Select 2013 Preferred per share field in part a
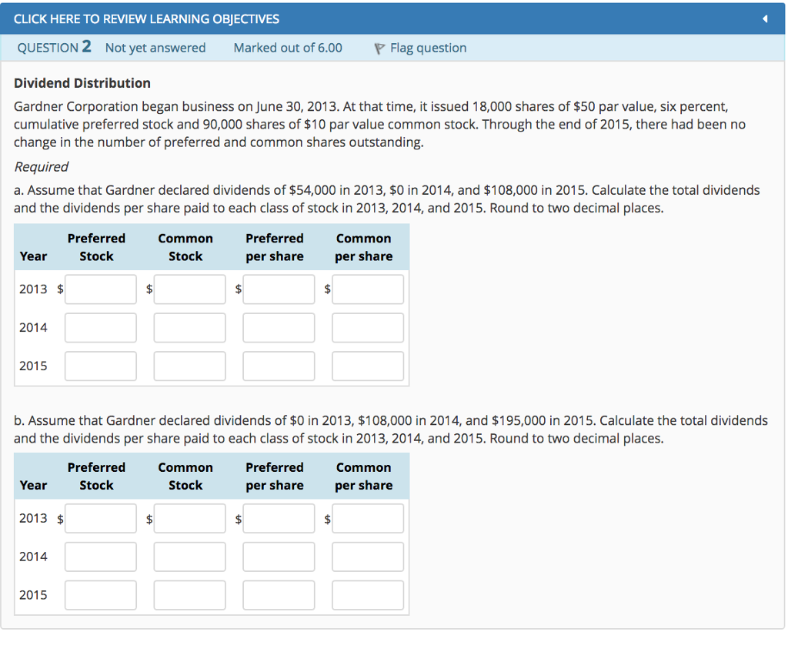Image resolution: width=788 pixels, height=672 pixels. coord(279,289)
